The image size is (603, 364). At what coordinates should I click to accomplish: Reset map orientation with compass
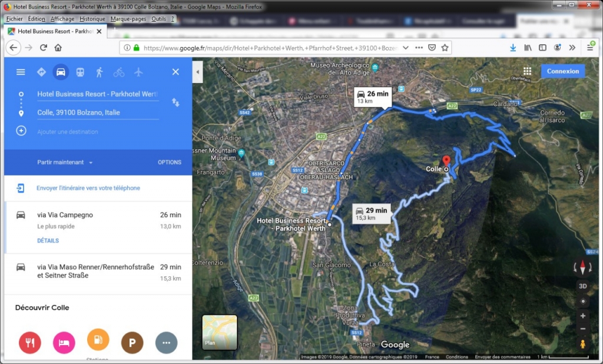582,267
